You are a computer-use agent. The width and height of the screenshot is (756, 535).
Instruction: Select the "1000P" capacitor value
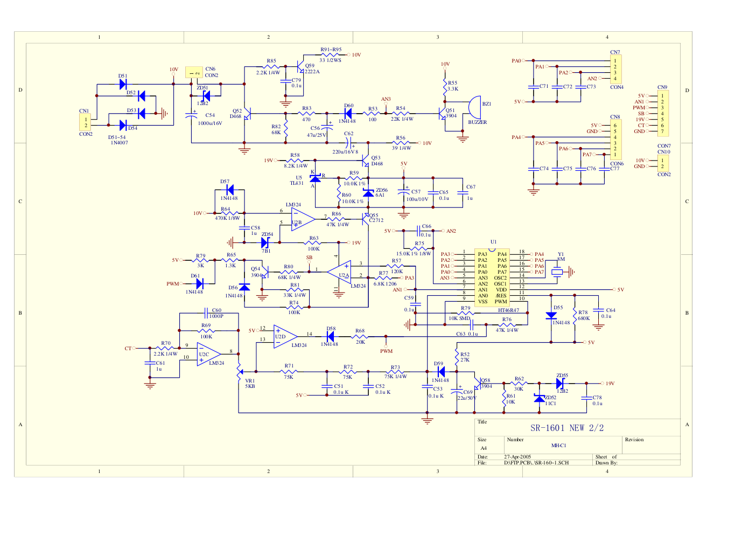[216, 316]
